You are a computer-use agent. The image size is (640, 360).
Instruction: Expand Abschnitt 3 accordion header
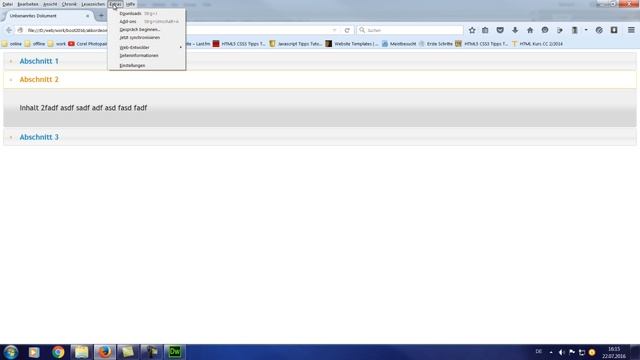[320, 137]
